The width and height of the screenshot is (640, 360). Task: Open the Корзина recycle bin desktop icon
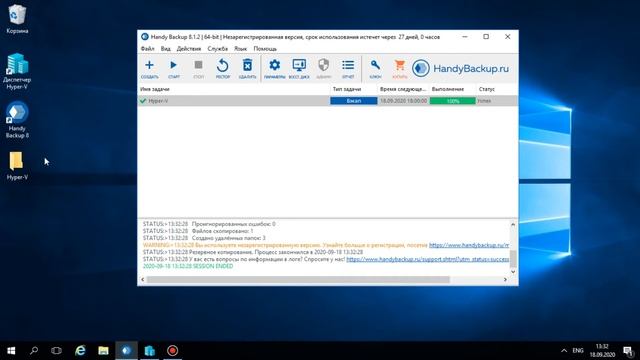[17, 19]
